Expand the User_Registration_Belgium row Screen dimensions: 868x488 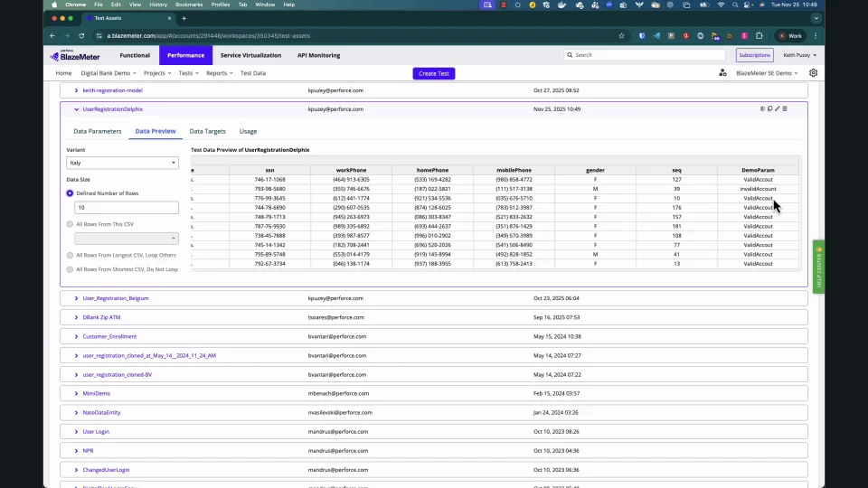[76, 298]
